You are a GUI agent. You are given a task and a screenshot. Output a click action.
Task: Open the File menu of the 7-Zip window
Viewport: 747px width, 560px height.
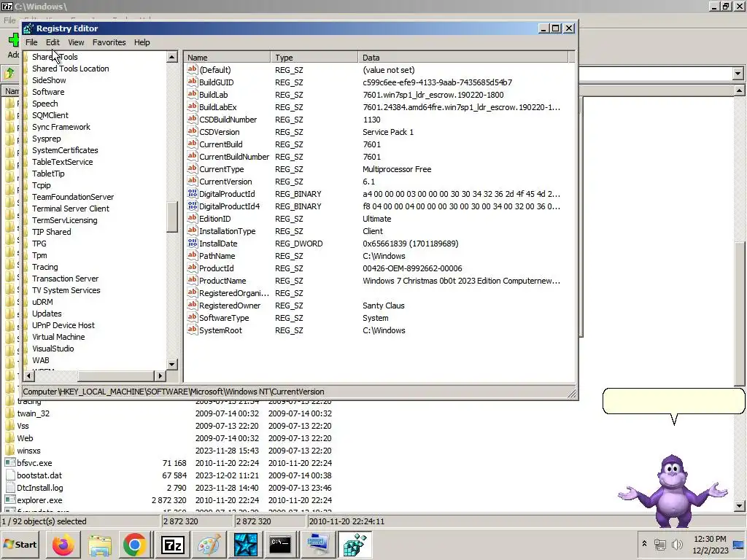coord(9,20)
